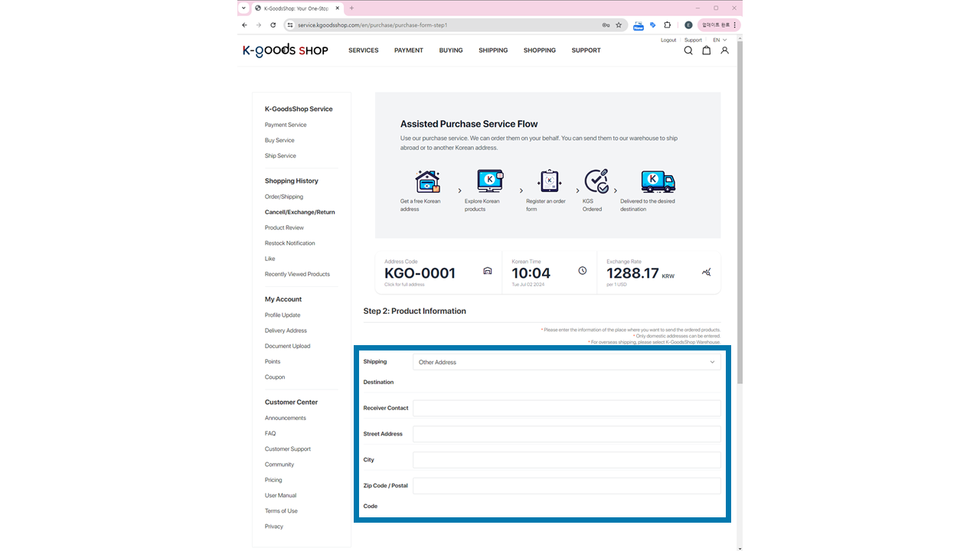The image size is (980, 551).
Task: Click the user account profile icon
Action: [724, 51]
